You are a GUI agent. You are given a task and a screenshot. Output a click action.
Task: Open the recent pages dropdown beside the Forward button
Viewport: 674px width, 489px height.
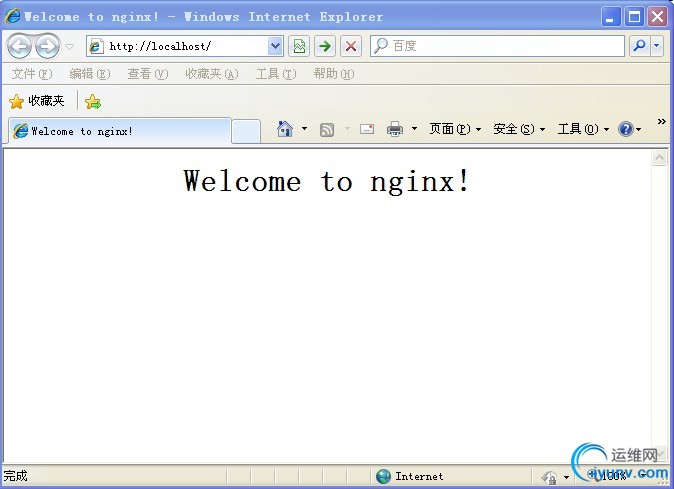[70, 46]
